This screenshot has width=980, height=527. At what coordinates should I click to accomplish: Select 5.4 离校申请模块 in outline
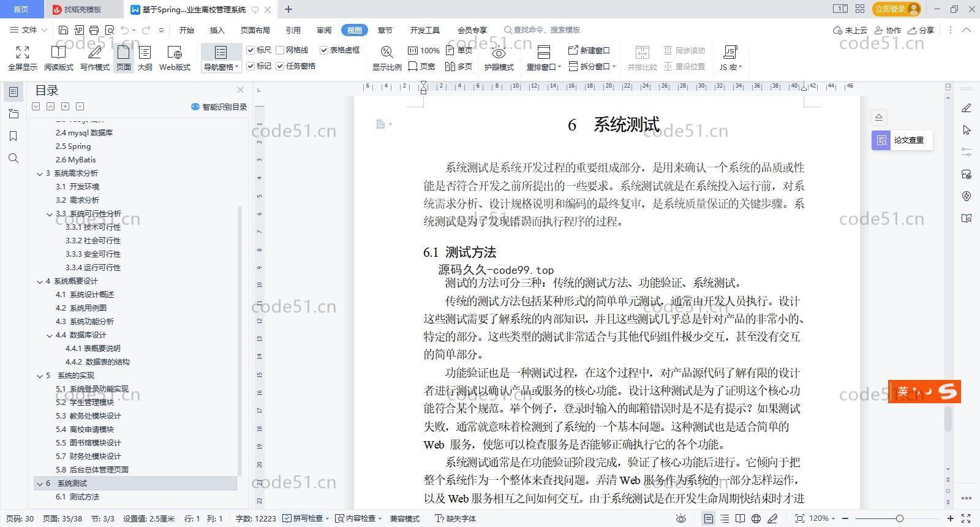85,430
